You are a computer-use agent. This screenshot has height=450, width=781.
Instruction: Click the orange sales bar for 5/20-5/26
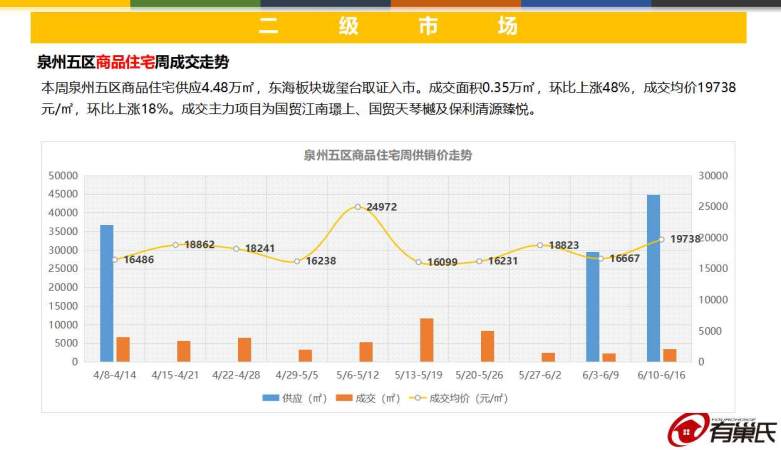[x=488, y=346]
